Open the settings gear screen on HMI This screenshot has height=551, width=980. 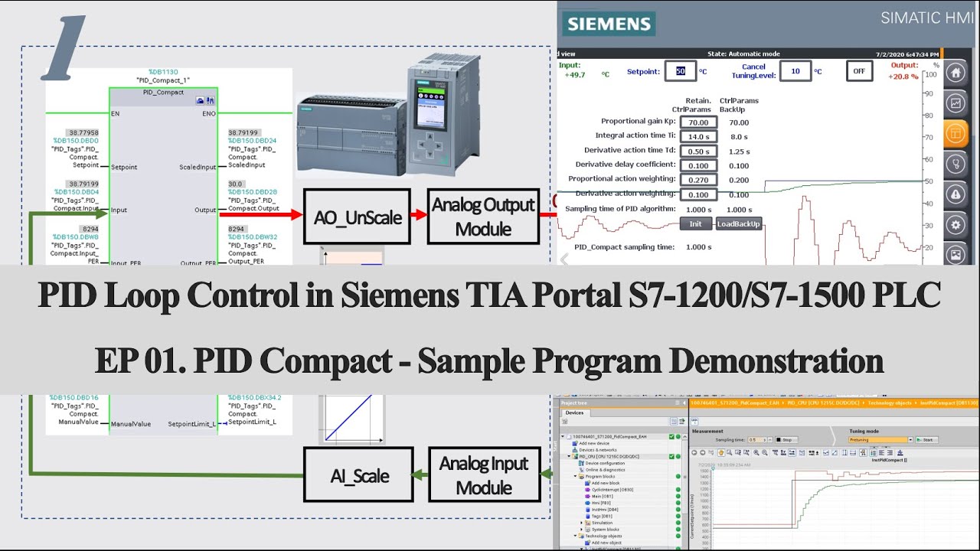point(955,224)
